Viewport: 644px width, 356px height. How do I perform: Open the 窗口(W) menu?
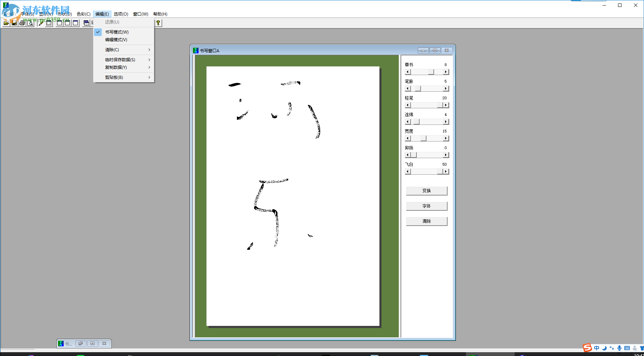coord(140,14)
